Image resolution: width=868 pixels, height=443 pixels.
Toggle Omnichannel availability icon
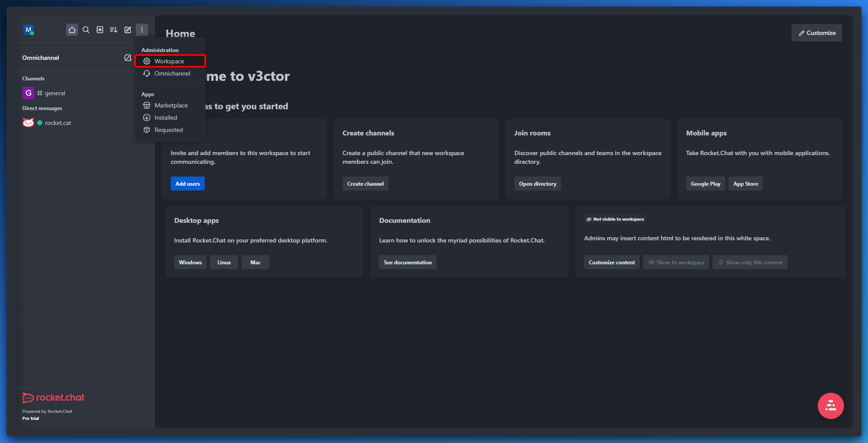point(127,58)
